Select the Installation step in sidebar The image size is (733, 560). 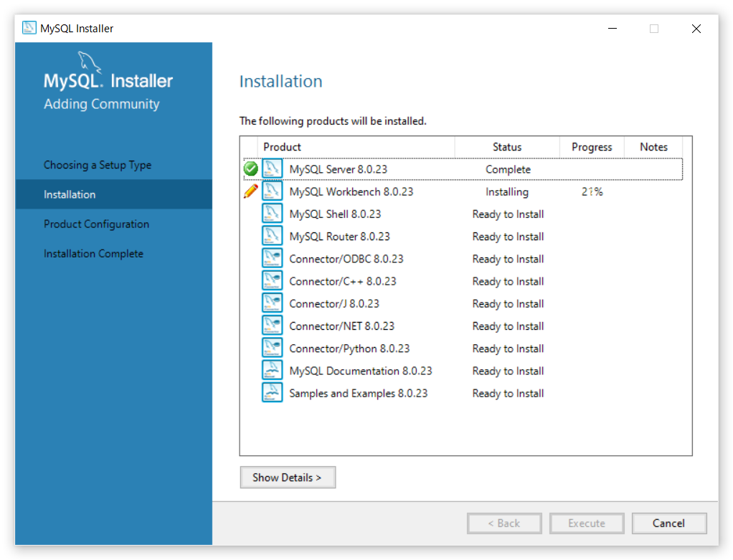(113, 194)
